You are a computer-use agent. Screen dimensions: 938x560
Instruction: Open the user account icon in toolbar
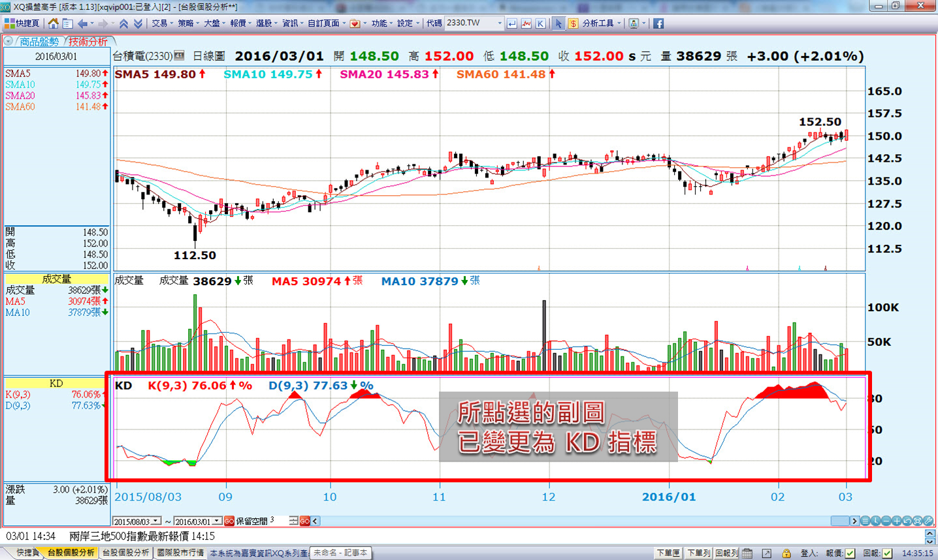click(634, 23)
